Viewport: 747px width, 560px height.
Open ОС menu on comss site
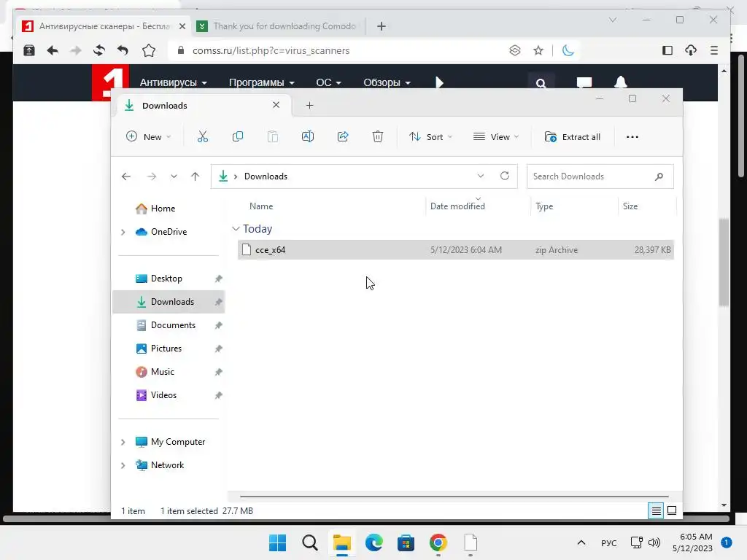329,82
